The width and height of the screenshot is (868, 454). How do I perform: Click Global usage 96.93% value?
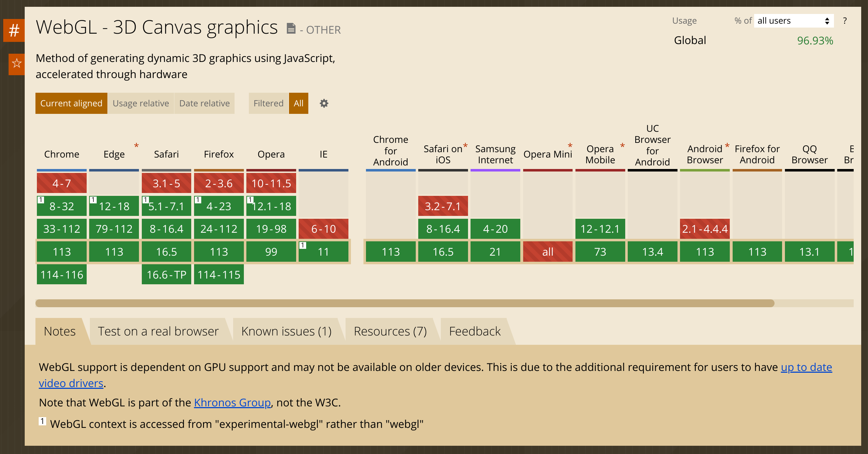[x=815, y=40]
